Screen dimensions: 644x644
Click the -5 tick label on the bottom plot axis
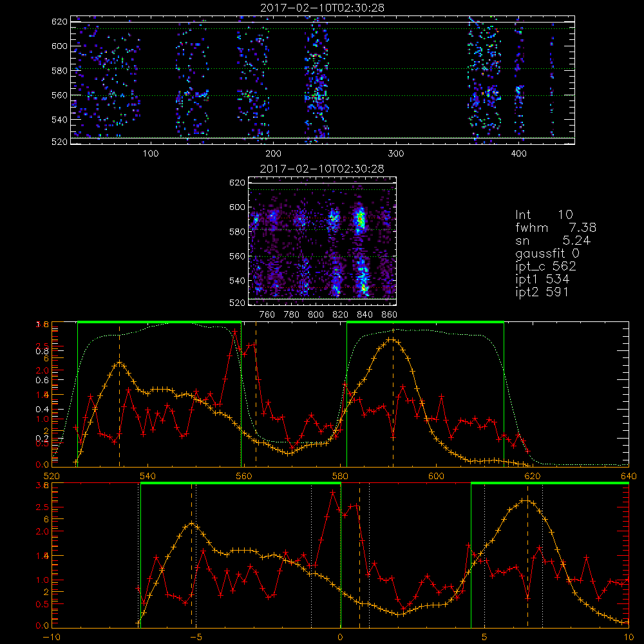196,638
